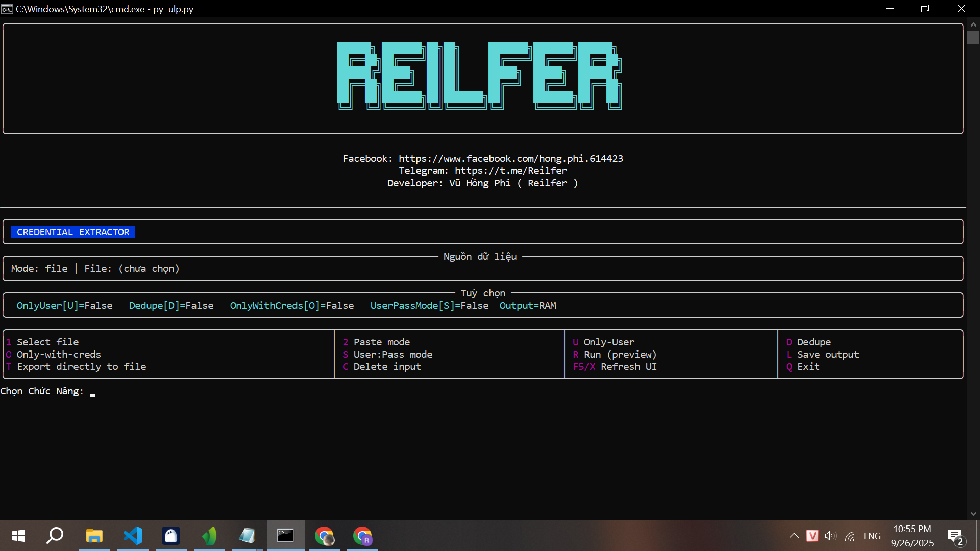
Task: Expand hidden icons in the system tray
Action: 794,536
